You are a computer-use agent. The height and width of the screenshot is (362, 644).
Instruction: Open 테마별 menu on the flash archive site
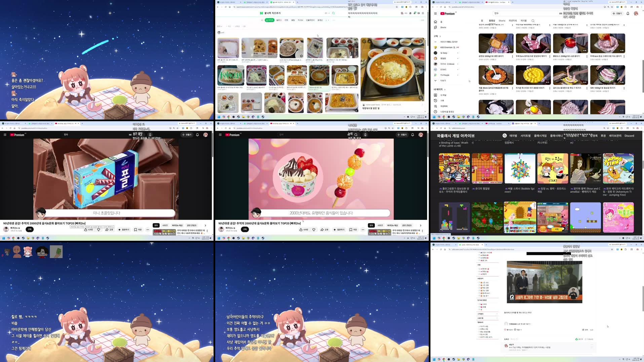(513, 136)
